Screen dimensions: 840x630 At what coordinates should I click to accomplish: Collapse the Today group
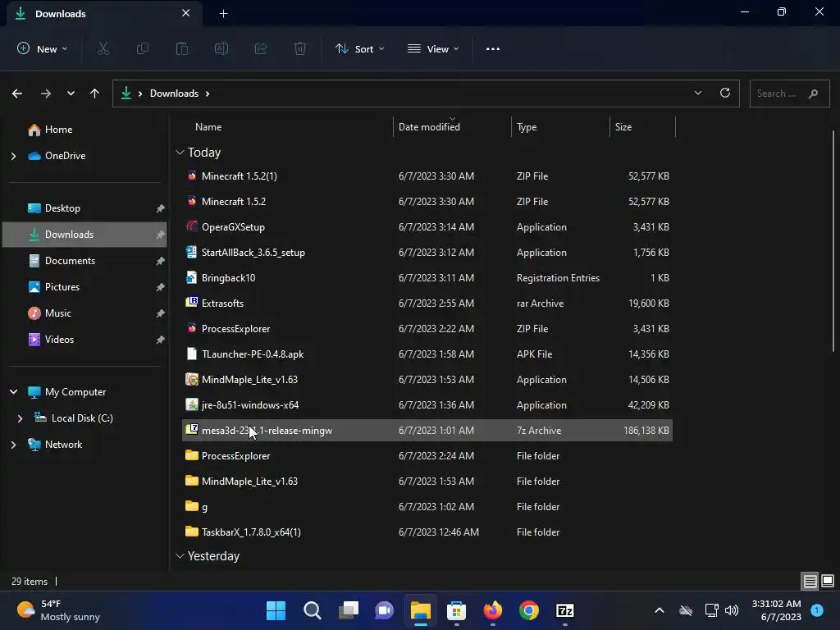click(180, 153)
